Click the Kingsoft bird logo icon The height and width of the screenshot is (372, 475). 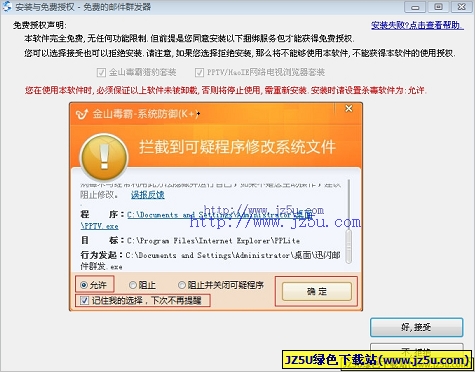pyautogui.click(x=82, y=114)
